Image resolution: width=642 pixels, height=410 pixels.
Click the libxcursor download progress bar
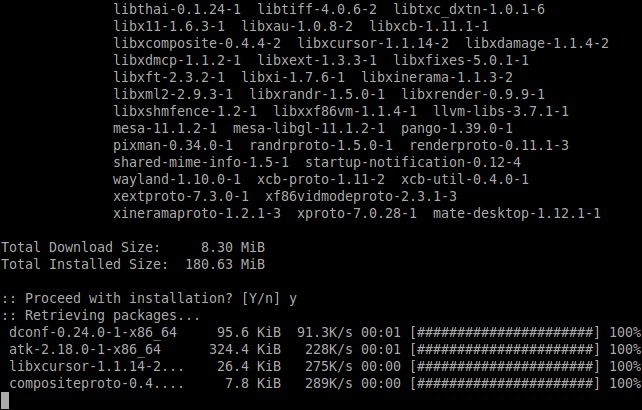(x=506, y=366)
